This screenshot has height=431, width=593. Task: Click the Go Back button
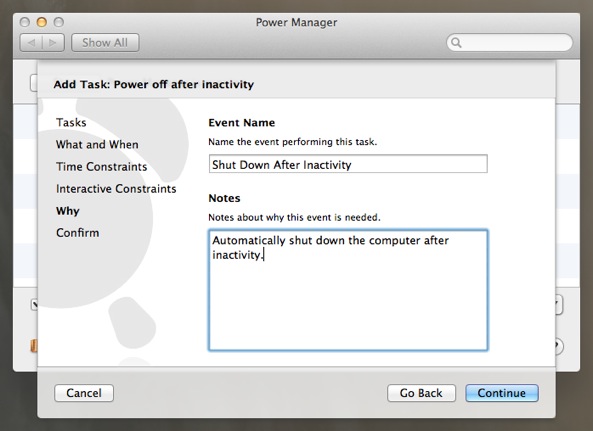click(x=421, y=393)
